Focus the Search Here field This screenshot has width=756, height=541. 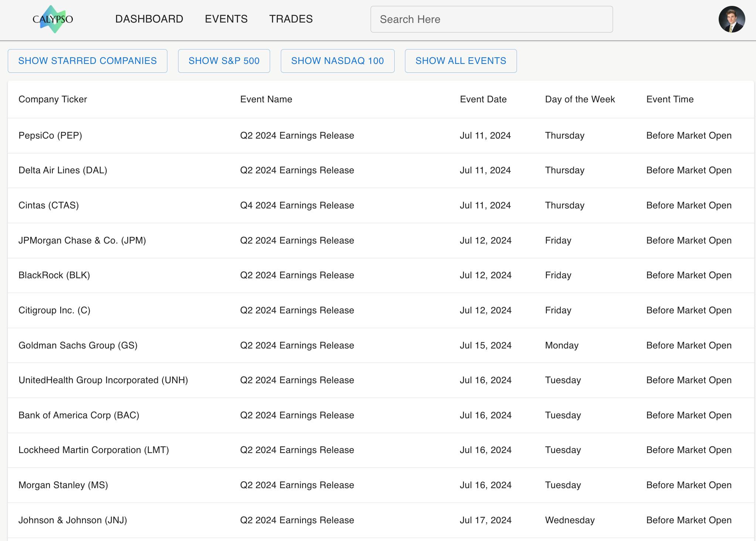[491, 19]
